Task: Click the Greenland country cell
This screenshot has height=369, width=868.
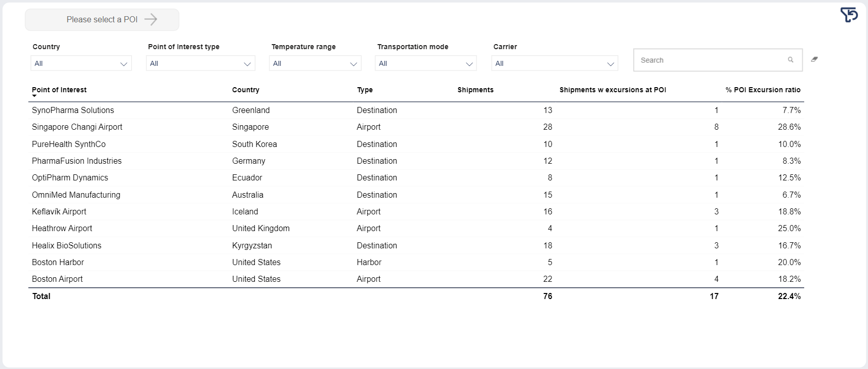Action: 251,110
